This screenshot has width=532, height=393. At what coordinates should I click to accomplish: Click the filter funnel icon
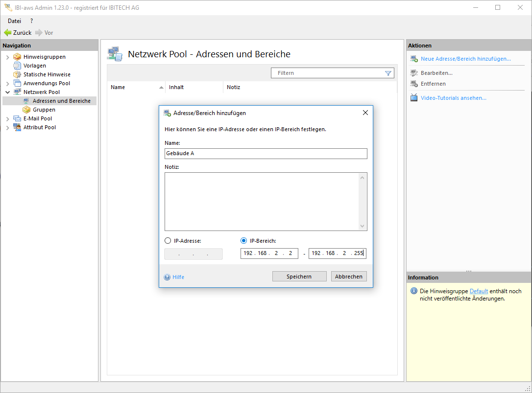[388, 73]
